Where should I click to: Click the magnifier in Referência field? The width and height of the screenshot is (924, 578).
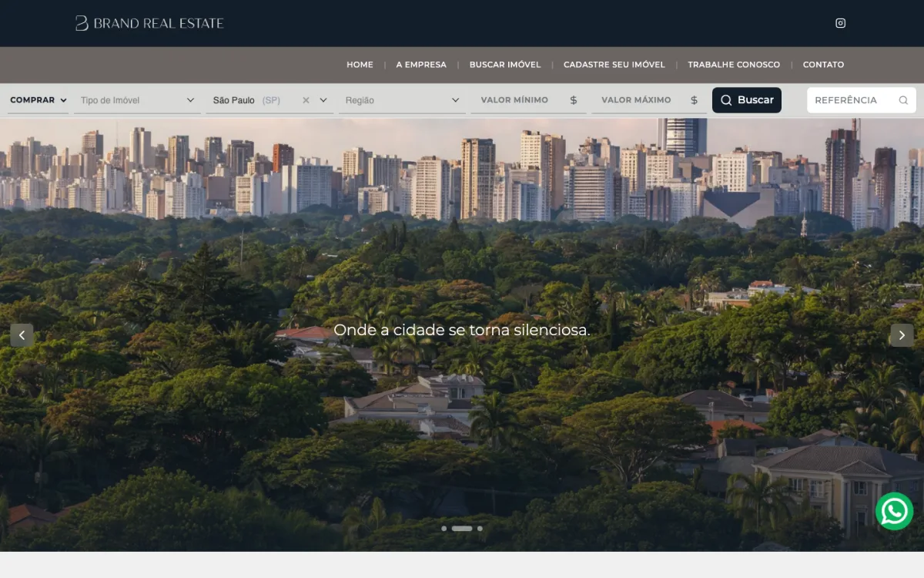pyautogui.click(x=903, y=100)
